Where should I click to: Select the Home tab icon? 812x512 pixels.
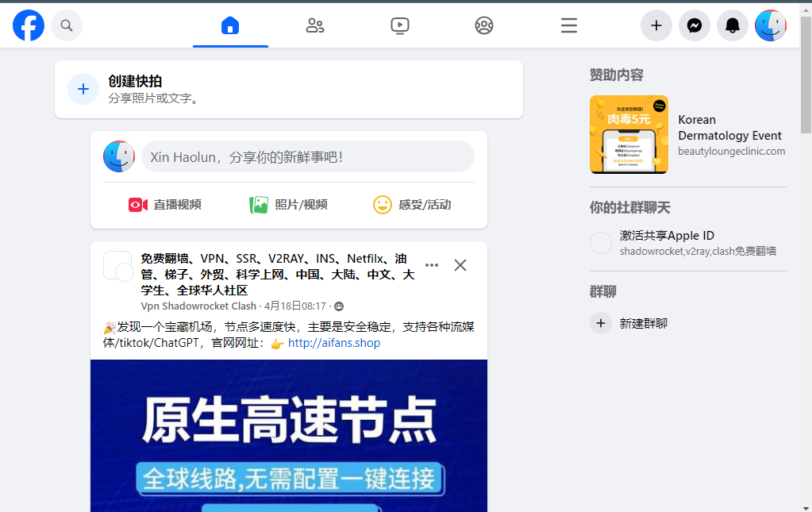(230, 25)
